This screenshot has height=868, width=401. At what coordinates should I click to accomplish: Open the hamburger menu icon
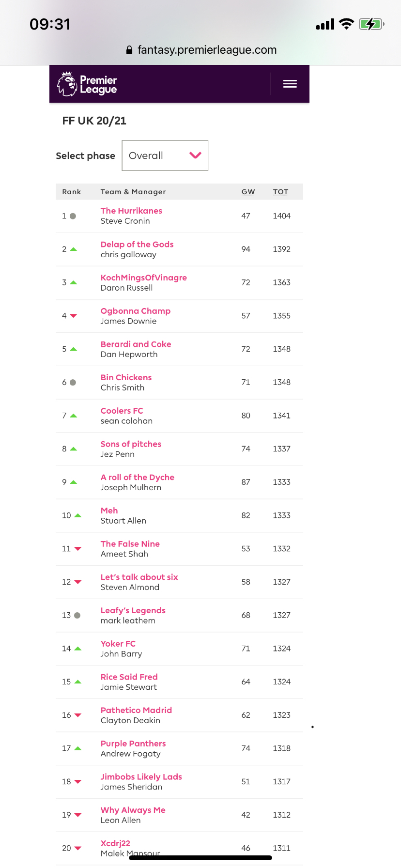[290, 84]
